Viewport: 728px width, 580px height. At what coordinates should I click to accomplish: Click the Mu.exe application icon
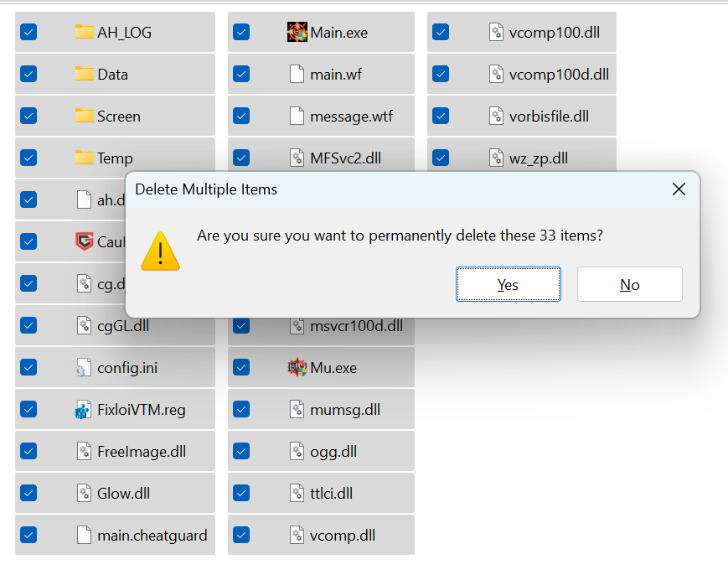pos(297,367)
